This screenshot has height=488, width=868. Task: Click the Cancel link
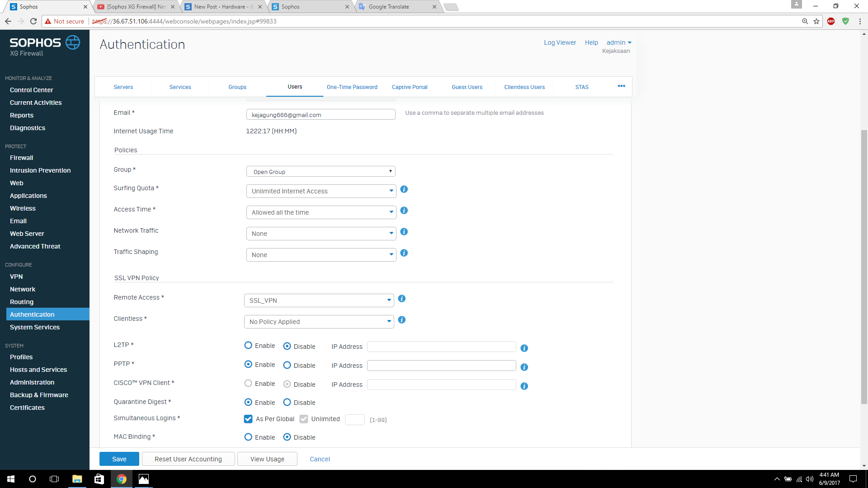pos(320,459)
